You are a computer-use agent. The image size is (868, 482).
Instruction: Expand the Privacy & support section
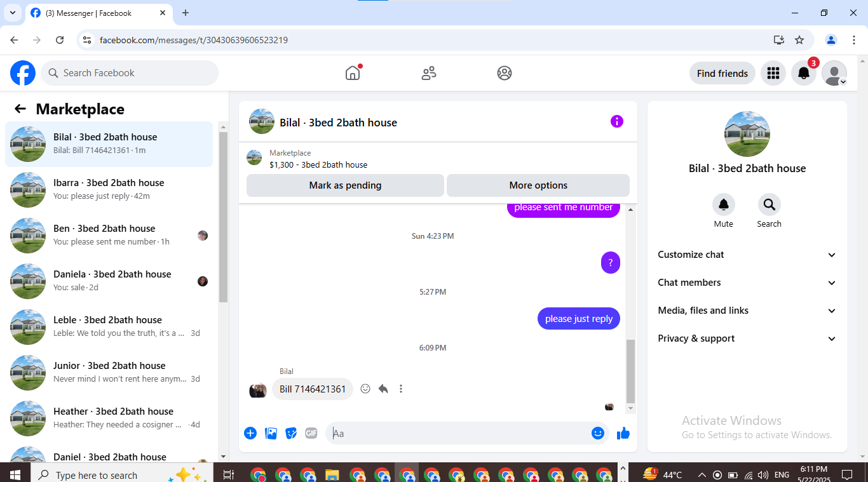(747, 338)
